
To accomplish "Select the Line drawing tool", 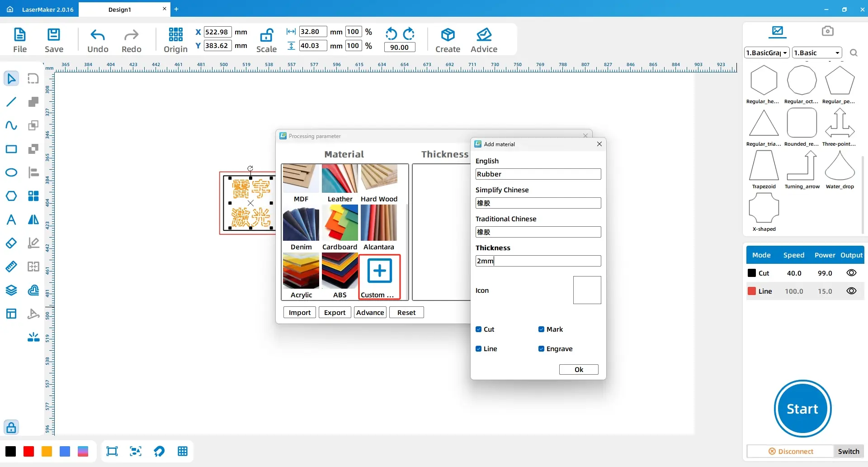I will pos(11,102).
